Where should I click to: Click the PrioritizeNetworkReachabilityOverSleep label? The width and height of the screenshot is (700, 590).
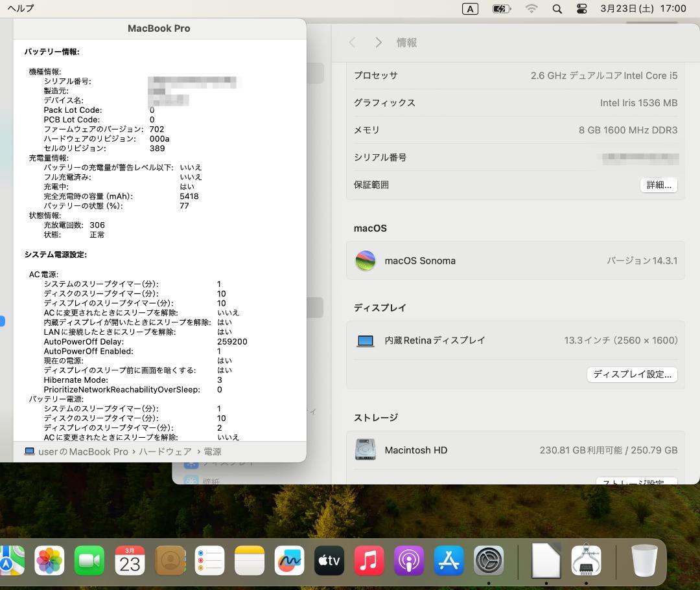[122, 390]
